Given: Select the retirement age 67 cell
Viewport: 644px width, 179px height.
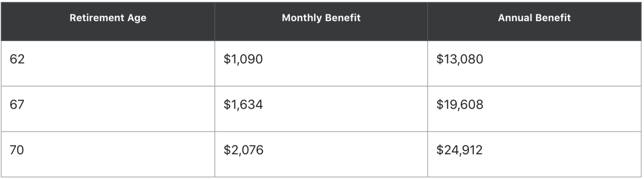Looking at the screenshot, I should click(x=17, y=105).
